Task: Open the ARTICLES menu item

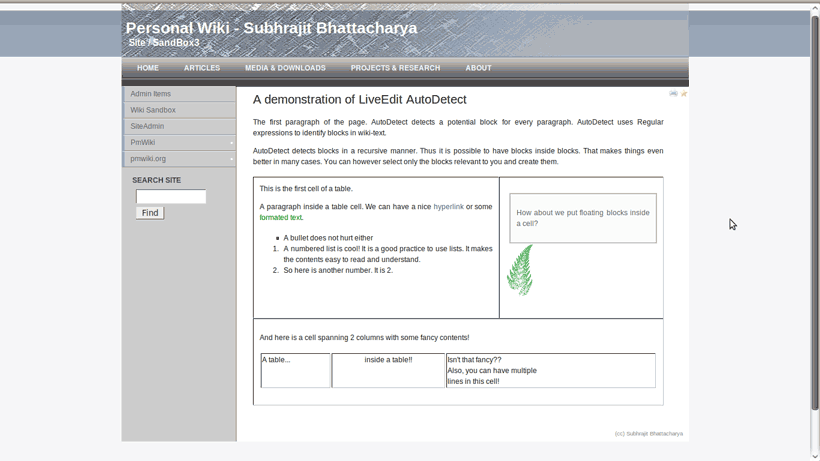Action: 202,68
